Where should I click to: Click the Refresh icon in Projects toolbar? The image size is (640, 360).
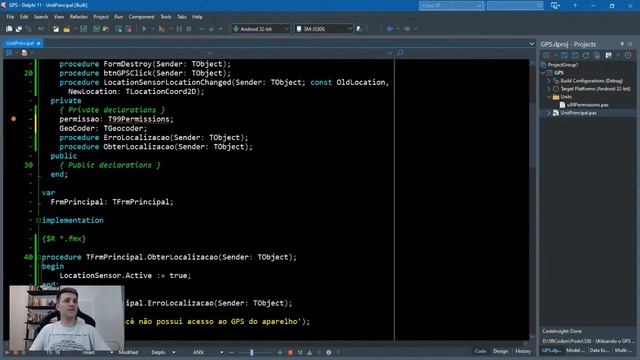coord(586,55)
